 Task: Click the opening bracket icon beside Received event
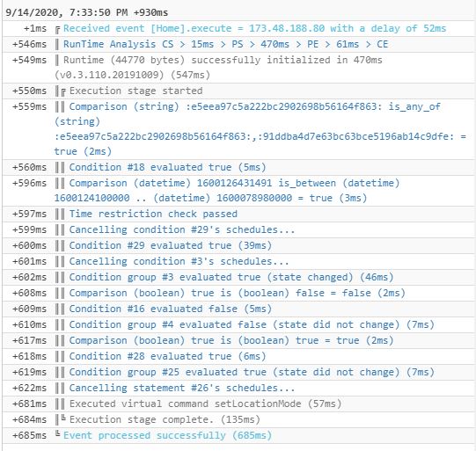[58, 30]
